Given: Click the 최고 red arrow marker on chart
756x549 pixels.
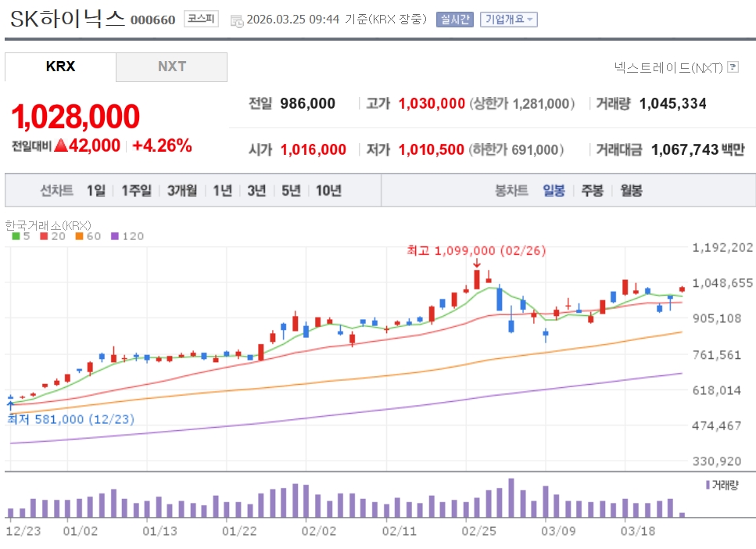Looking at the screenshot, I should point(477,264).
